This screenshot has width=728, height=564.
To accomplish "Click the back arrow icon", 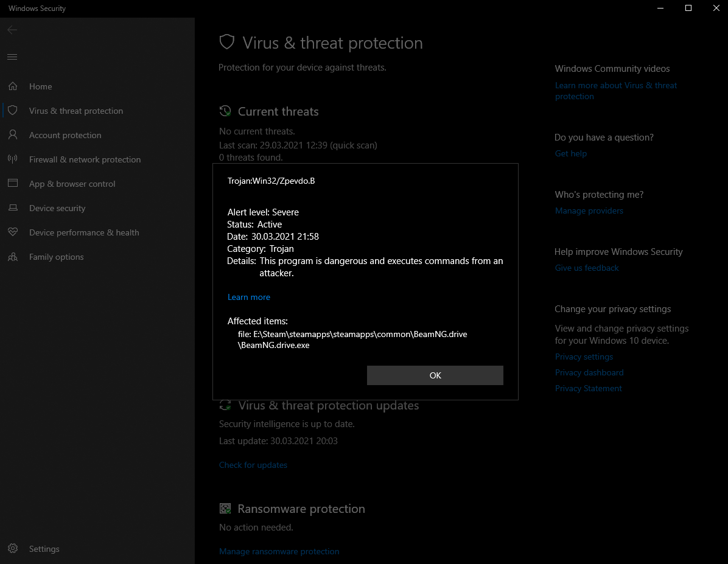I will click(13, 30).
